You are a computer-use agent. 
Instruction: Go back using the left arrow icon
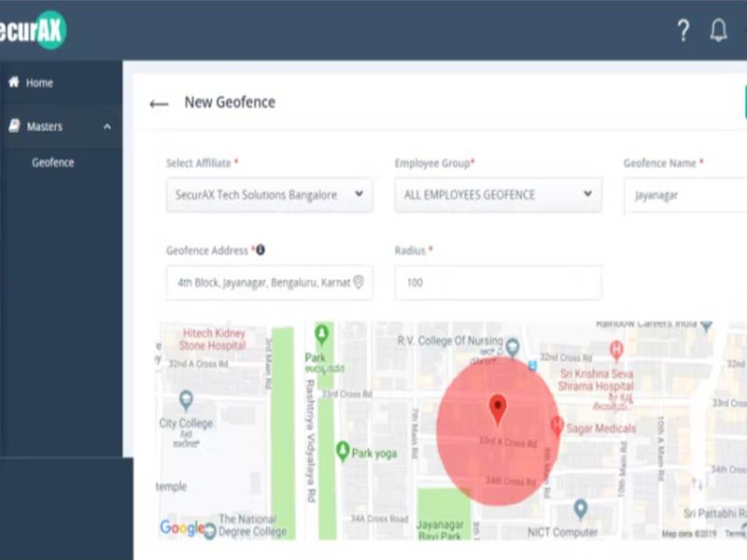(x=159, y=104)
